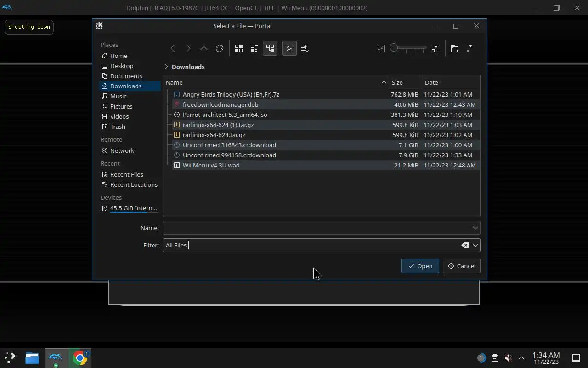The height and width of the screenshot is (368, 588).
Task: Expand the Name field dropdown arrow
Action: point(475,228)
